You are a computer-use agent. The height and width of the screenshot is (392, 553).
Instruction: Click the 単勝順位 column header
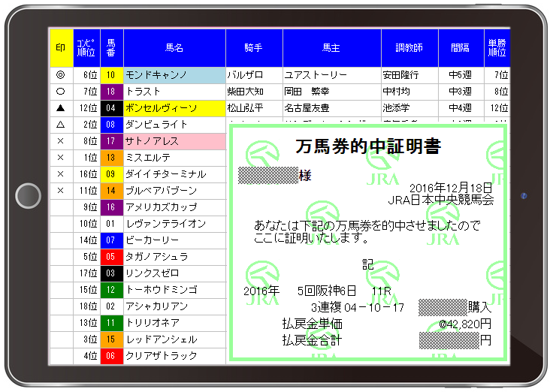(x=497, y=48)
